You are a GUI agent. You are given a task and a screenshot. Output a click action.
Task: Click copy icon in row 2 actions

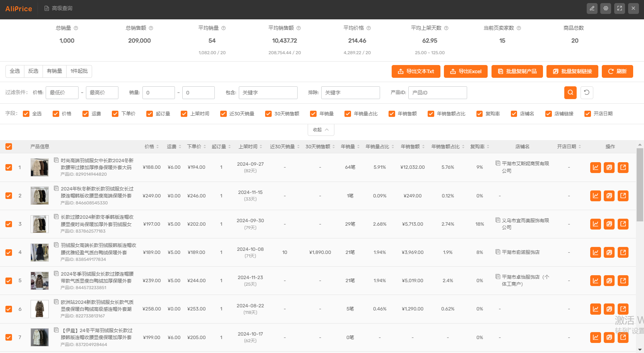click(x=609, y=196)
